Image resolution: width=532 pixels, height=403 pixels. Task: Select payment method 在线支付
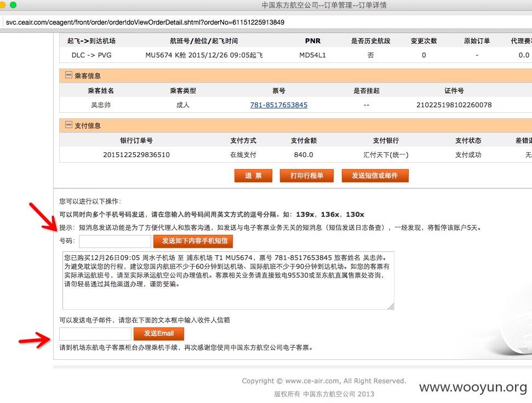tap(243, 155)
